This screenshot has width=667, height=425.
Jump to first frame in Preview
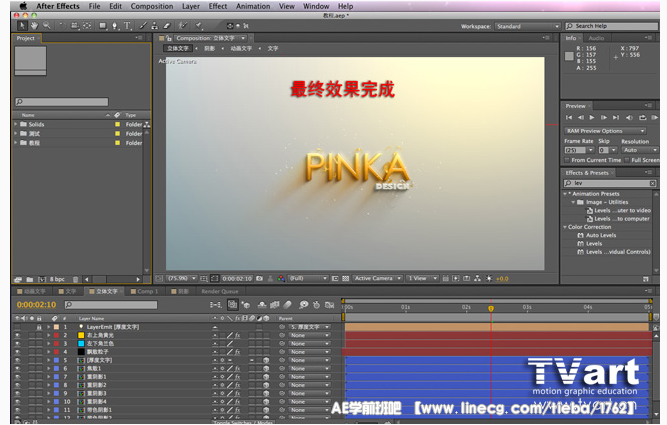[x=569, y=117]
